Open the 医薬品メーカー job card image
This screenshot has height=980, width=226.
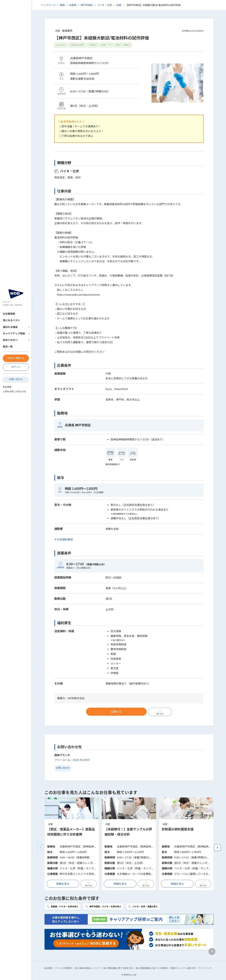(71, 808)
